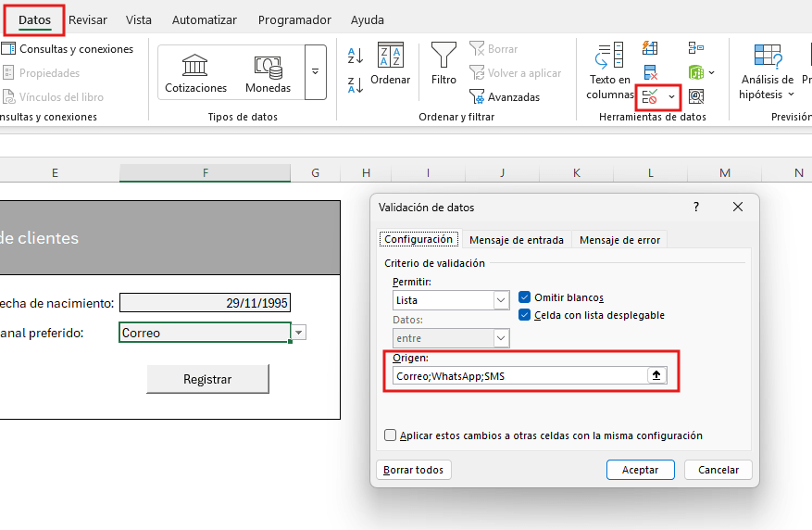The image size is (812, 530).
Task: Switch to Mensaje de entrada tab
Action: pos(517,240)
